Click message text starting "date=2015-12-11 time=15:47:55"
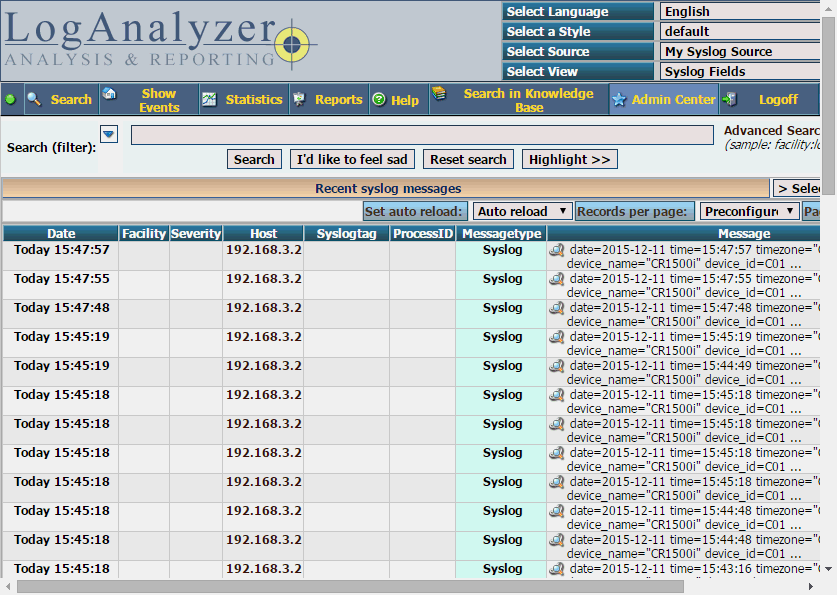 [693, 285]
